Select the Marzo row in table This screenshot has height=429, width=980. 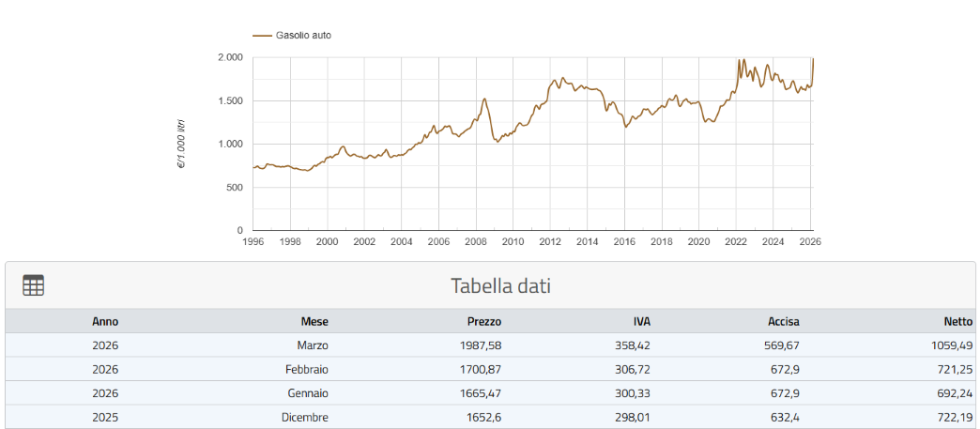(x=313, y=345)
